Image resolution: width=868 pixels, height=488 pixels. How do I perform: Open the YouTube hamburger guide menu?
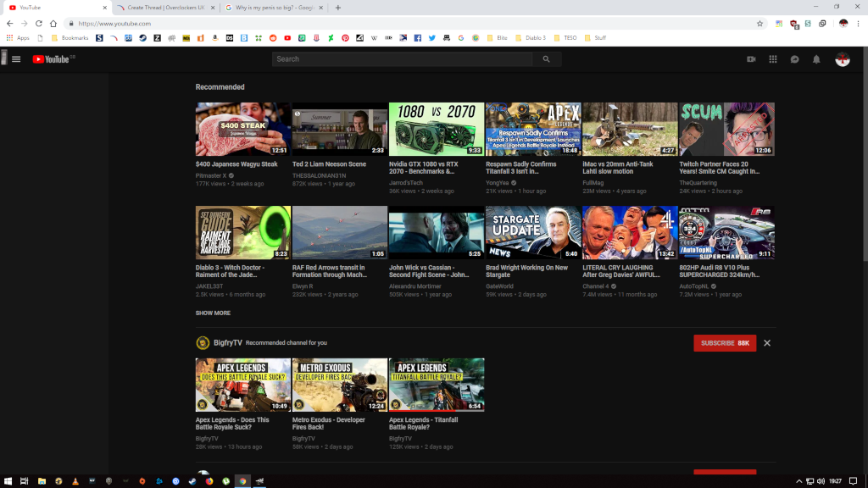click(x=16, y=59)
